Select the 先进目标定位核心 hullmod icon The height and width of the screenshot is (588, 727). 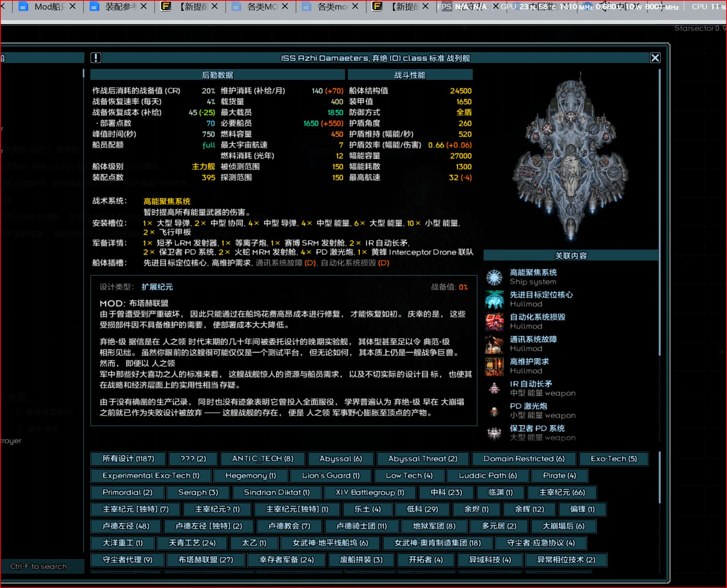click(494, 299)
